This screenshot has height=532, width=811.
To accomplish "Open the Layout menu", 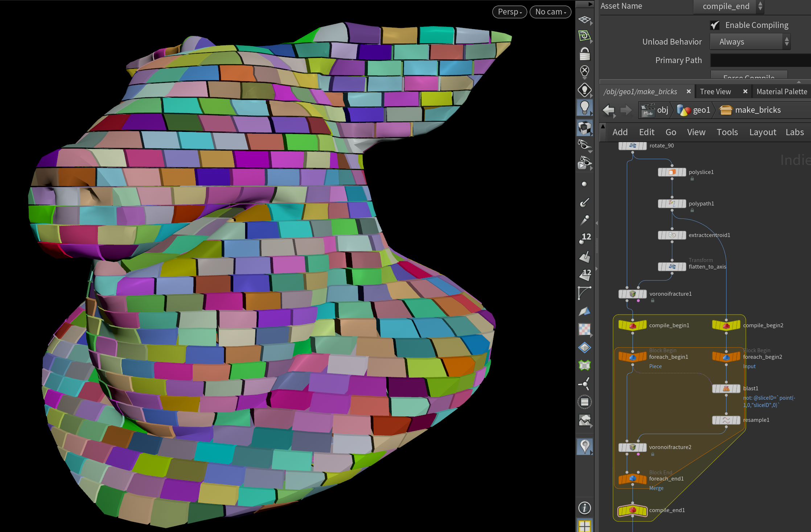I will pos(762,132).
